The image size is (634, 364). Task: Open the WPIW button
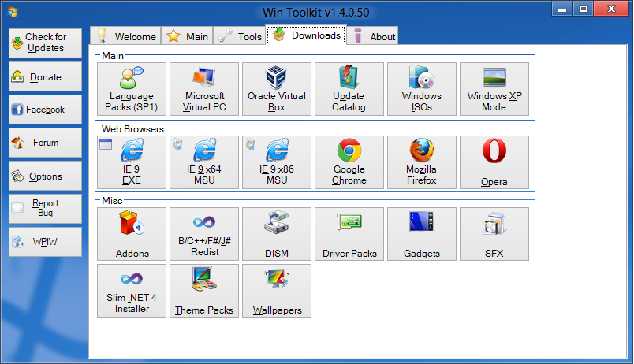point(45,242)
